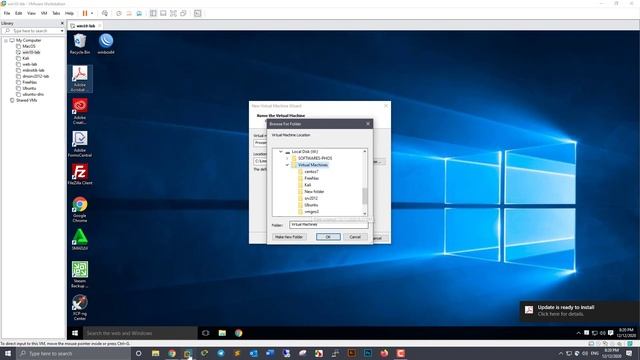This screenshot has width=640, height=360.
Task: Click OK in Browse For Folder
Action: (x=328, y=237)
